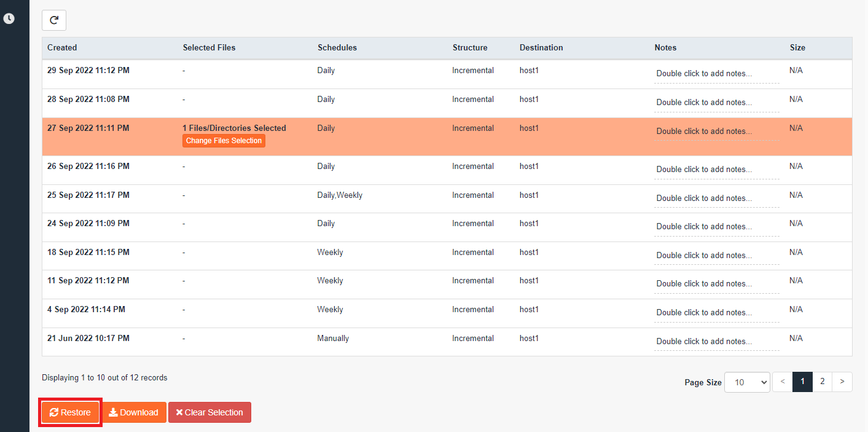Sort by the Schedules column header
The width and height of the screenshot is (868, 432).
[x=337, y=47]
